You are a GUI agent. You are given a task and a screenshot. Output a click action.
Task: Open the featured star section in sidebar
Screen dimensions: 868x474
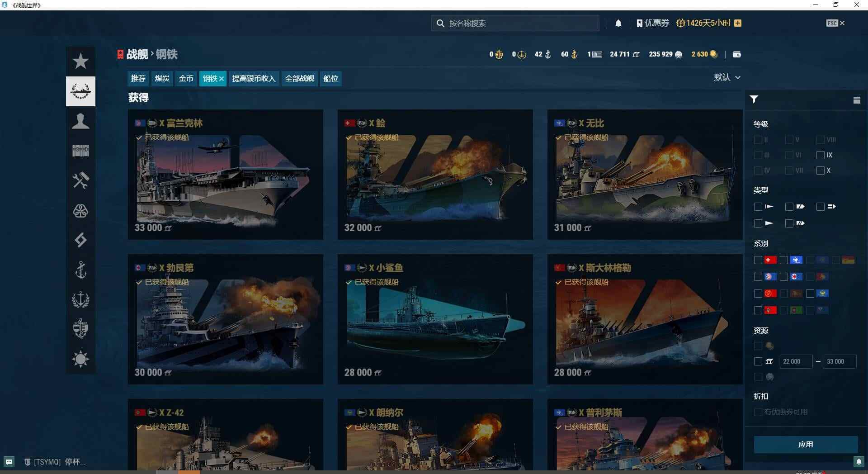(80, 61)
